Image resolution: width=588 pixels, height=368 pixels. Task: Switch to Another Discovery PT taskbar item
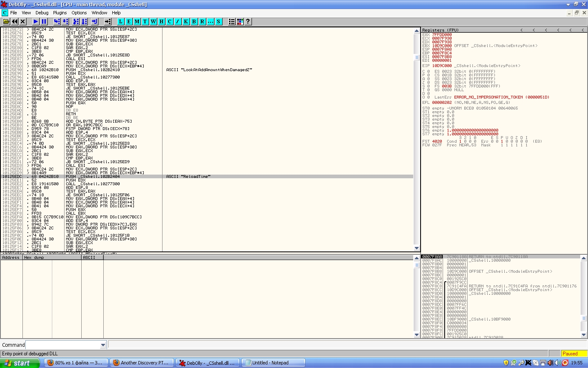tap(142, 363)
